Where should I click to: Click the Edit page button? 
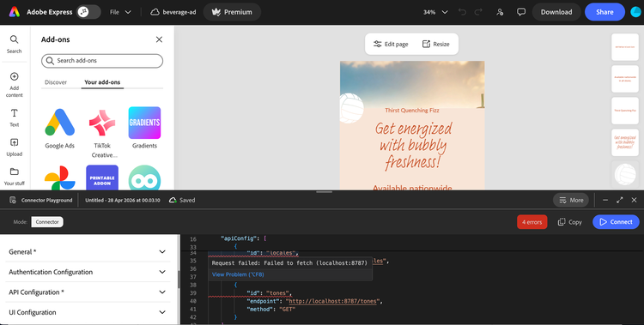[x=391, y=44]
